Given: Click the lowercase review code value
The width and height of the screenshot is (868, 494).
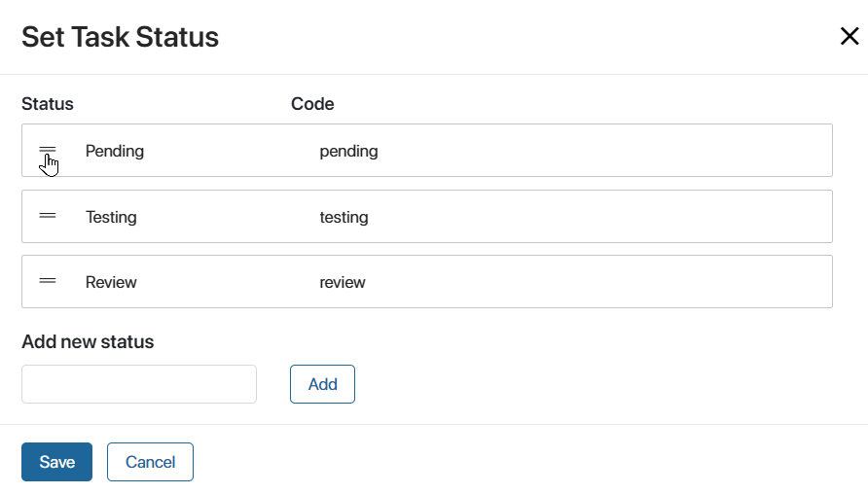Looking at the screenshot, I should click(343, 283).
